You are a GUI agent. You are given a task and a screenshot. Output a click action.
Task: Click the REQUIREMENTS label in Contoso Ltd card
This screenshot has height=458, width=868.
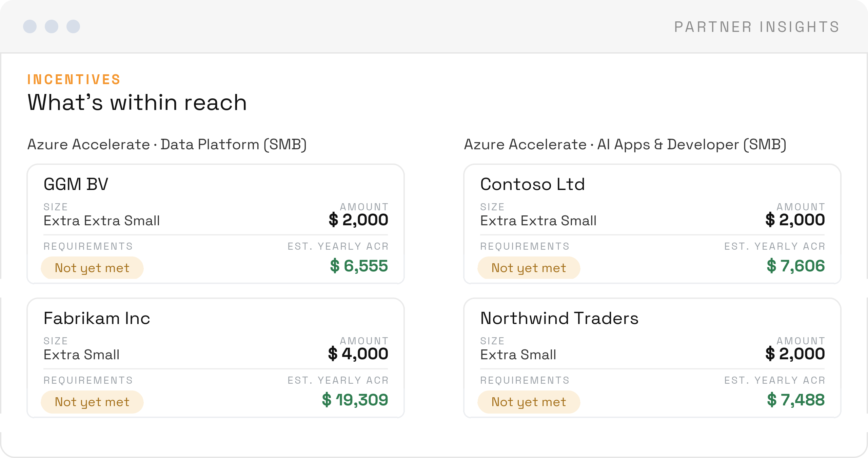pyautogui.click(x=525, y=246)
